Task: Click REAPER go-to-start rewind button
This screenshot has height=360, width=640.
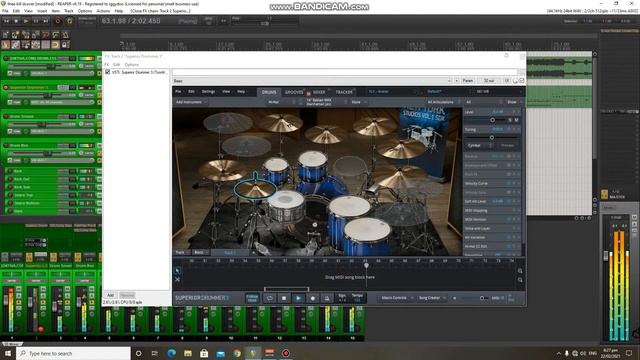Action: [x=6, y=21]
